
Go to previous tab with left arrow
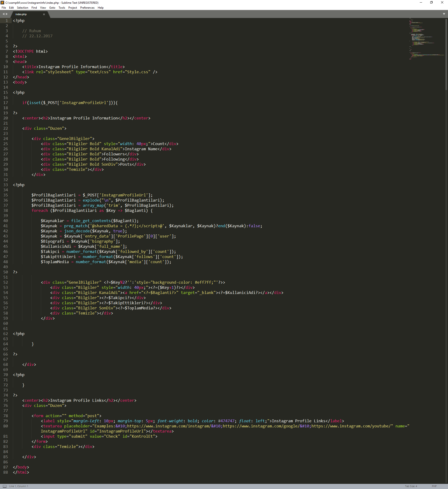(x=3, y=14)
